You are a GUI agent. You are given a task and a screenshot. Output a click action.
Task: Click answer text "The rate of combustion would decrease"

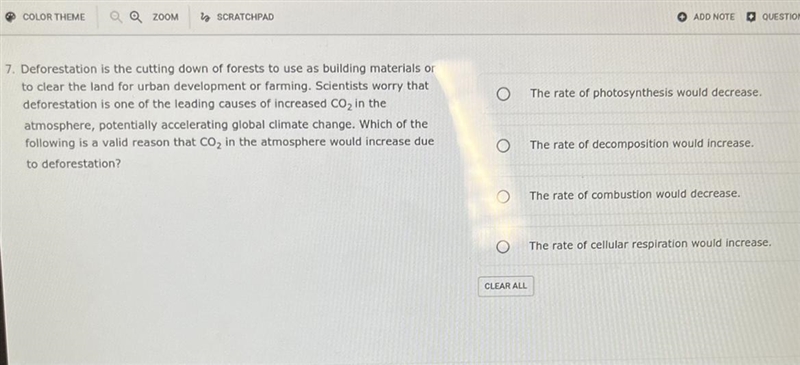click(635, 194)
